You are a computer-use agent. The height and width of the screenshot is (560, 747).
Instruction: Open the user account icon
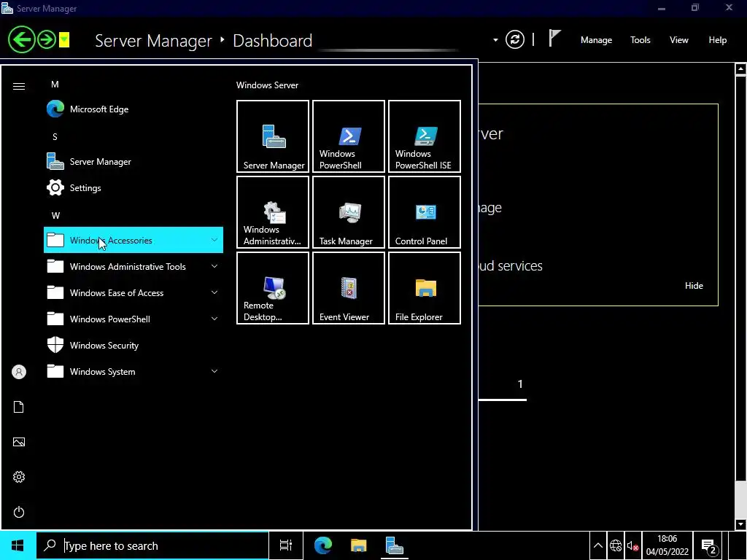18,372
